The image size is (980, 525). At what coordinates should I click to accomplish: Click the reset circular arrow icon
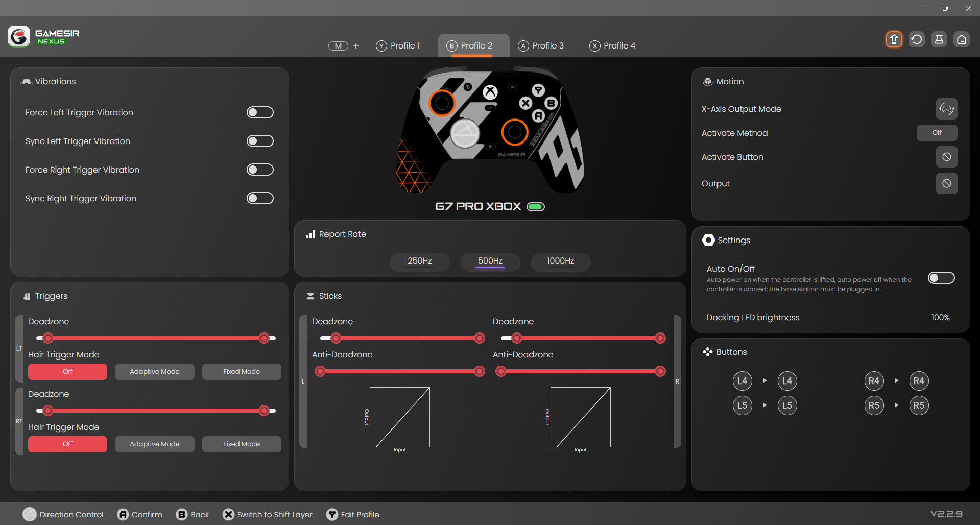pos(917,39)
